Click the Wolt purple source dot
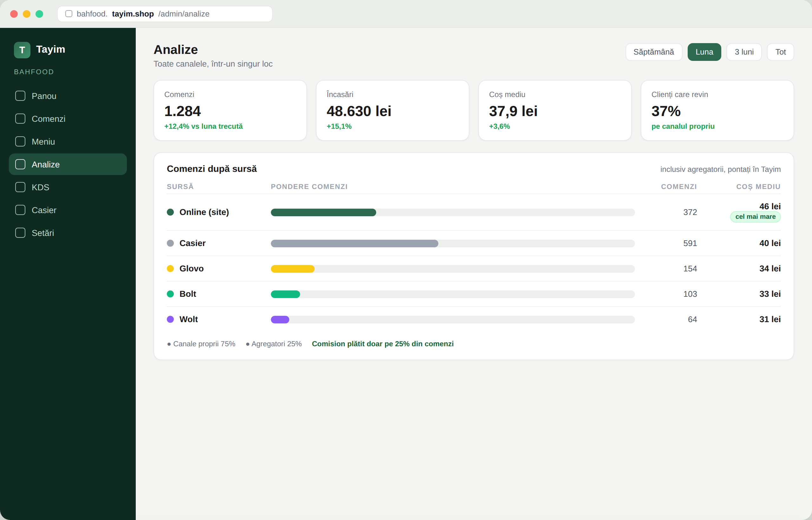812x520 pixels. click(170, 319)
